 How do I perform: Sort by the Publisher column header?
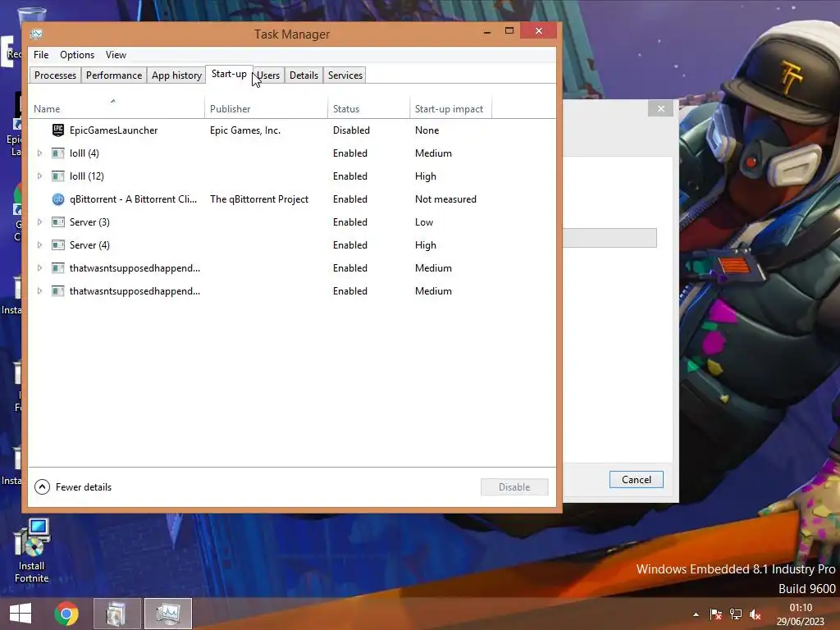267,109
